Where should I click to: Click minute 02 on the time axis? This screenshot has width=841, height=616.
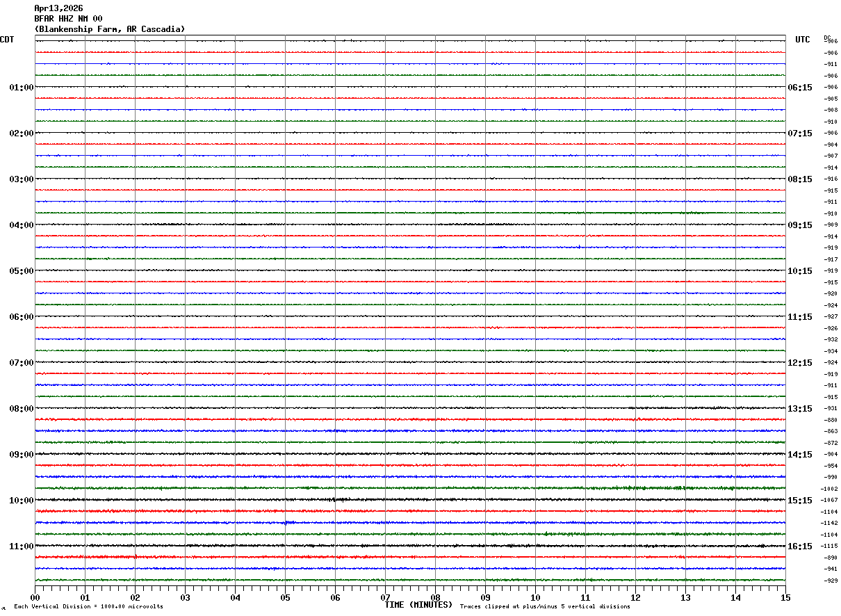pyautogui.click(x=135, y=597)
